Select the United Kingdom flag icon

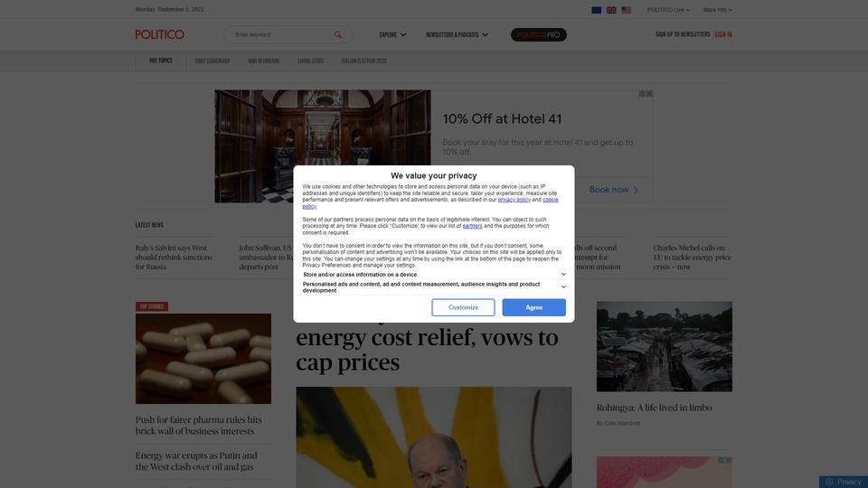611,10
